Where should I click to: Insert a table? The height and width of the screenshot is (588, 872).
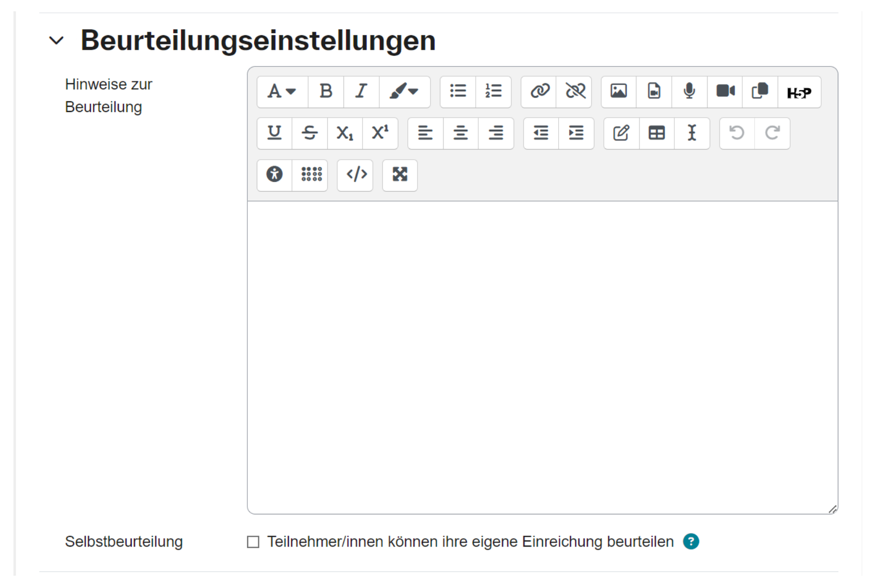656,133
